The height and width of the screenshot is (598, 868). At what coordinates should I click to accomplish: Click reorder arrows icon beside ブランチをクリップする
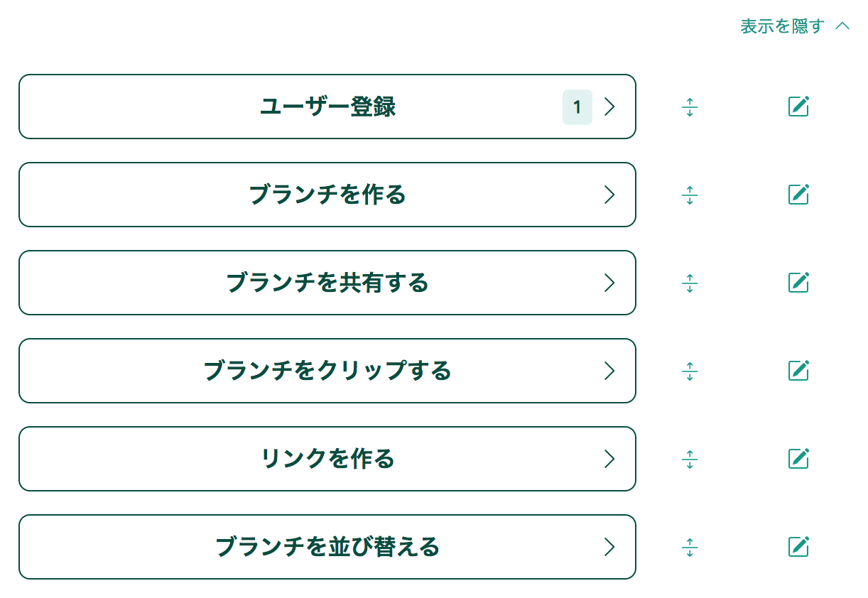690,371
